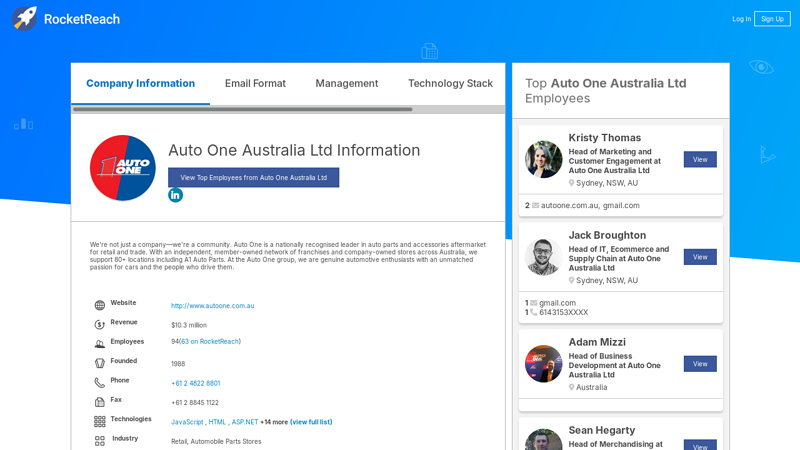
Task: Click View Top Employees from Auto One button
Action: 254,178
